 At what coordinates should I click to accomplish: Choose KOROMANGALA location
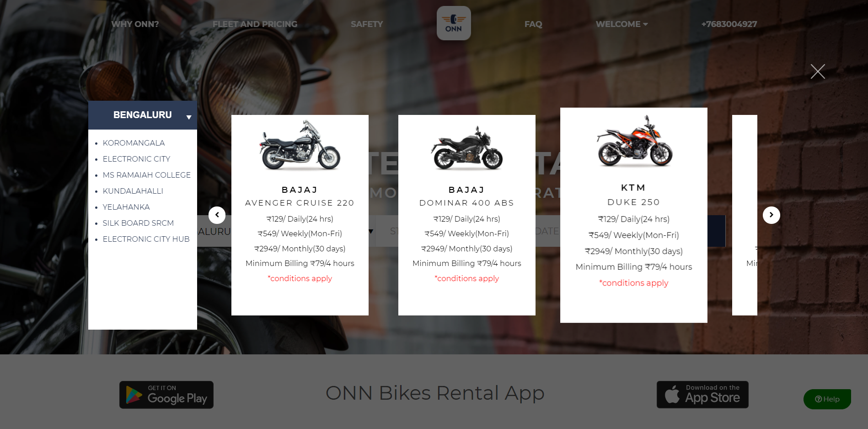(x=134, y=143)
